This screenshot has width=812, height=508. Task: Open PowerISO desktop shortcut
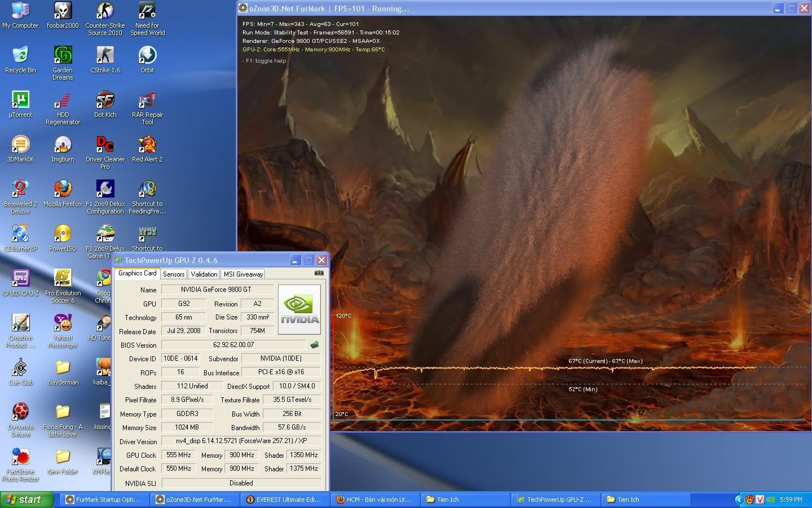pyautogui.click(x=63, y=238)
